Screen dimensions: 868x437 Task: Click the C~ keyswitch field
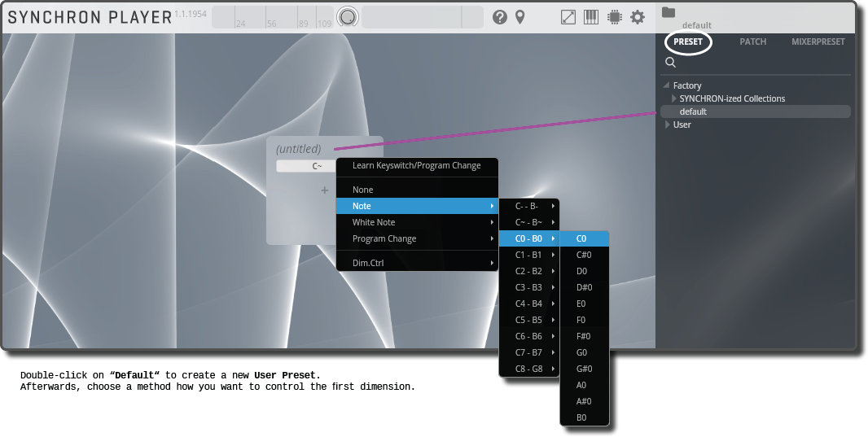[307, 166]
